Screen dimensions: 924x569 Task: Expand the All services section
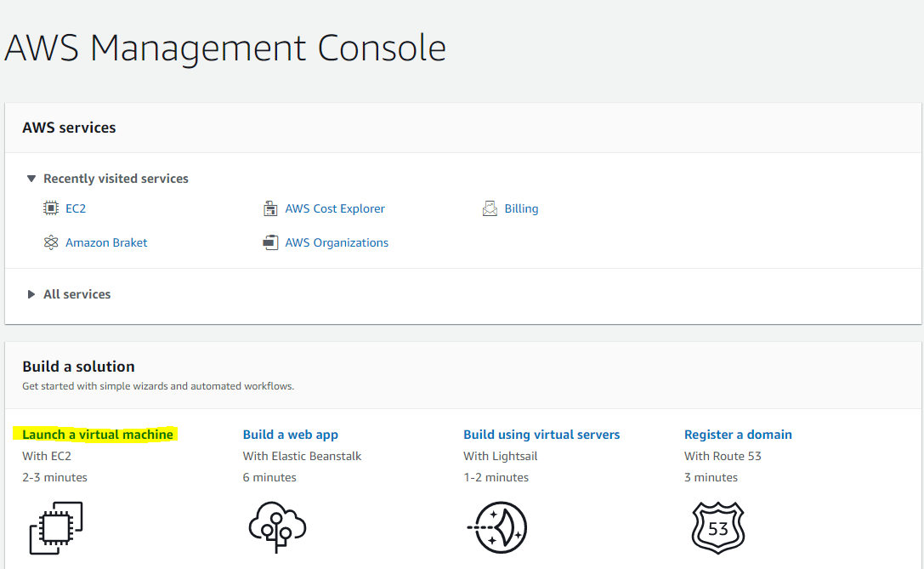31,294
